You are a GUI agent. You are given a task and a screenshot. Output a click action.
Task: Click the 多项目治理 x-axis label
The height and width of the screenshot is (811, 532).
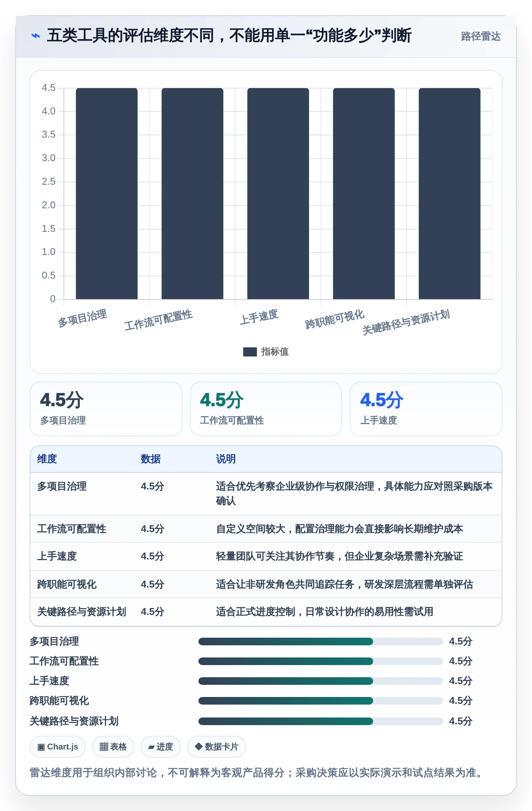[82, 318]
